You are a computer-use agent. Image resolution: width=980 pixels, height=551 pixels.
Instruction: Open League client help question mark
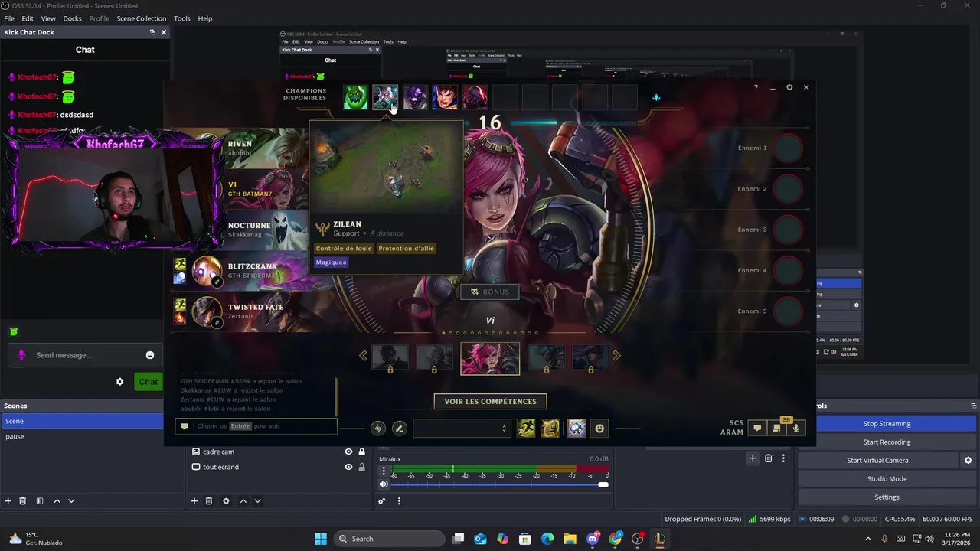[x=756, y=87]
